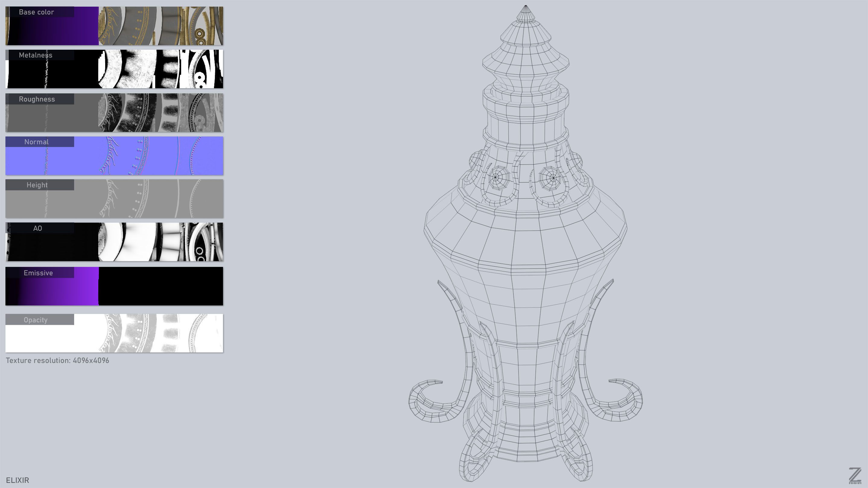Open the Normal map texture strip
The height and width of the screenshot is (488, 868).
point(114,156)
